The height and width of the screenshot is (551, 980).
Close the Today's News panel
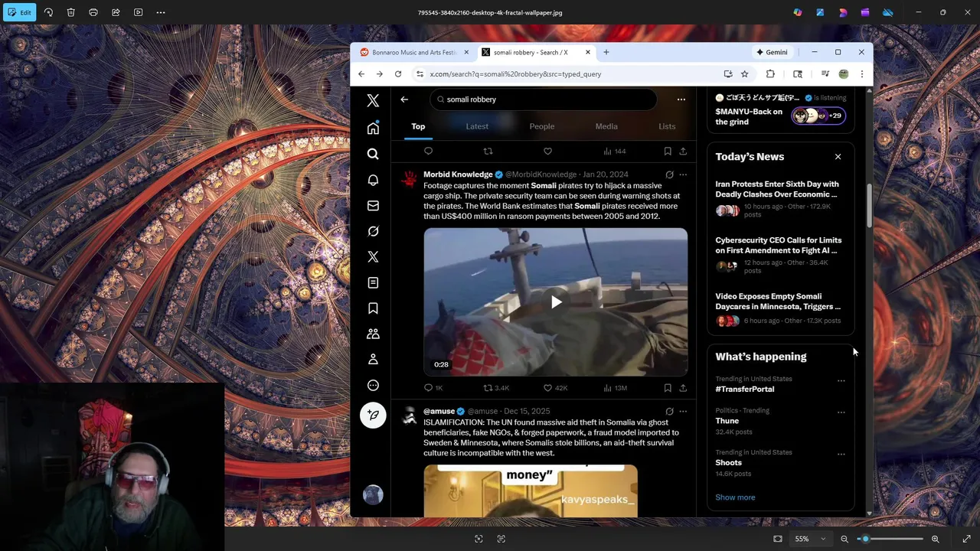838,157
